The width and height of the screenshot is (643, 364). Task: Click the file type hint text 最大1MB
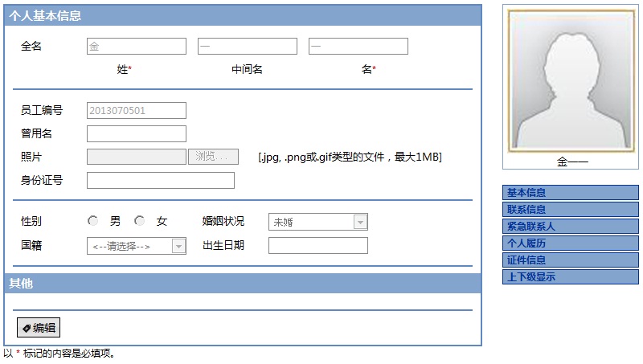coord(350,157)
